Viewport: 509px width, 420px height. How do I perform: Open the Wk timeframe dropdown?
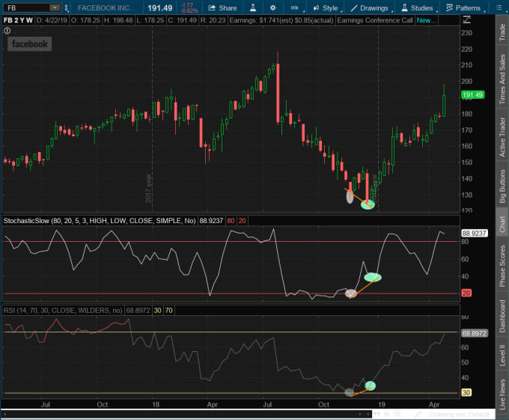296,8
